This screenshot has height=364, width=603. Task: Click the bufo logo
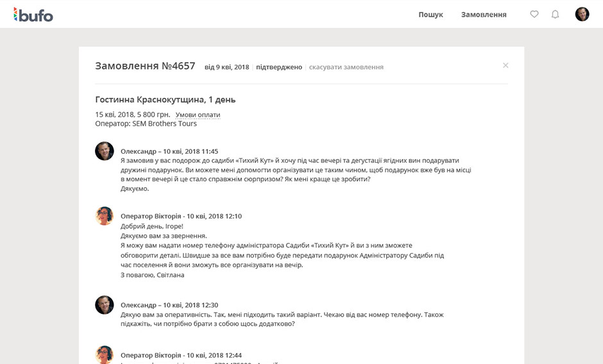coord(33,14)
